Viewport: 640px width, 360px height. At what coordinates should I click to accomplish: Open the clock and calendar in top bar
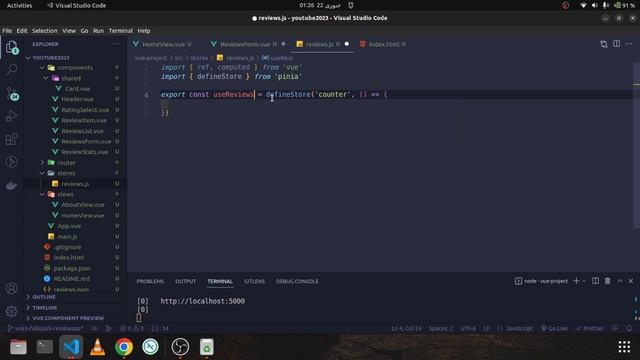(320, 5)
